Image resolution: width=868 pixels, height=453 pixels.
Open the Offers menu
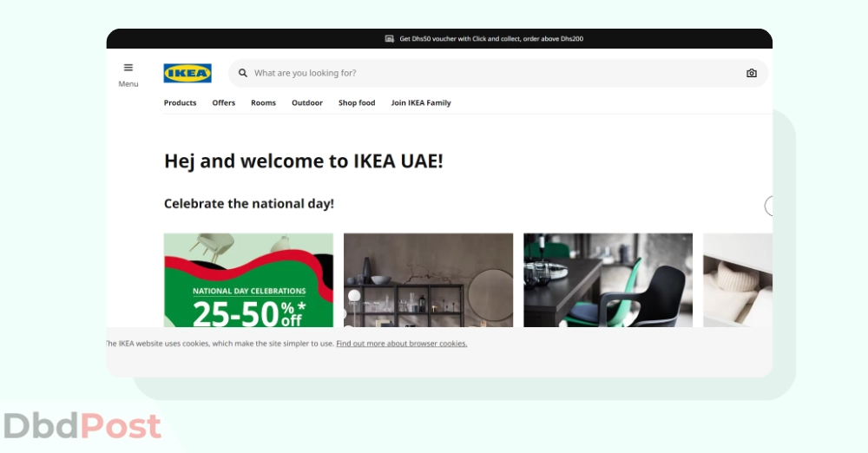click(224, 103)
